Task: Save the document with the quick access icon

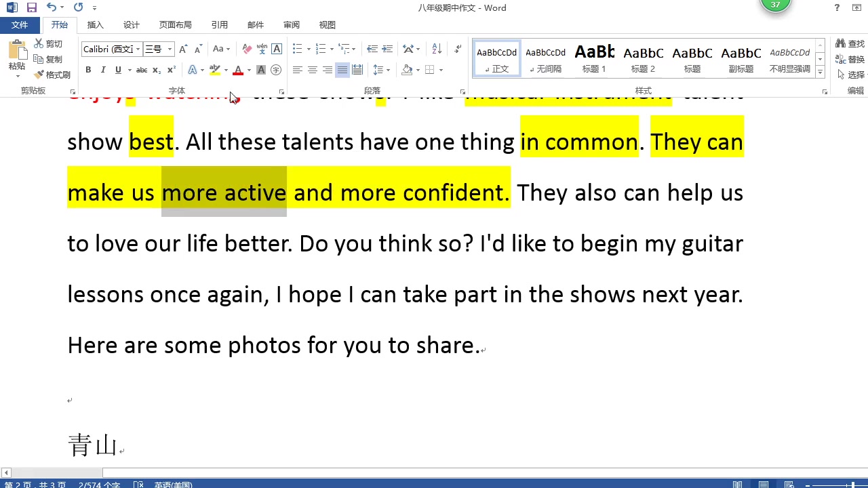Action: click(32, 7)
